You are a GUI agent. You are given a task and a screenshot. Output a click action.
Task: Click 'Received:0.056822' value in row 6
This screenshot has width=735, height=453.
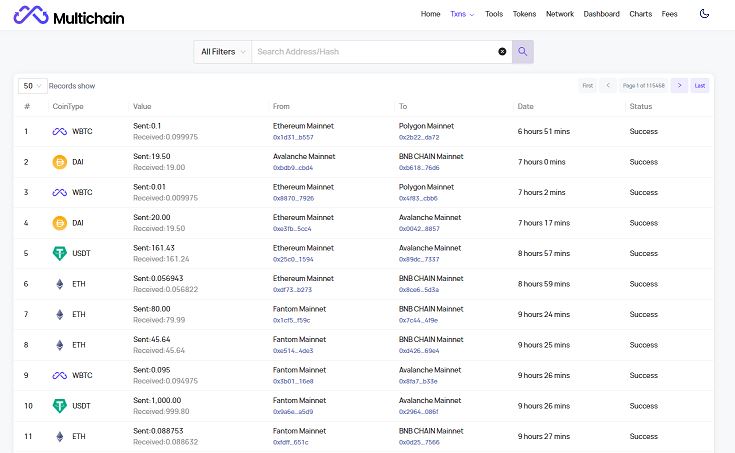(165, 289)
